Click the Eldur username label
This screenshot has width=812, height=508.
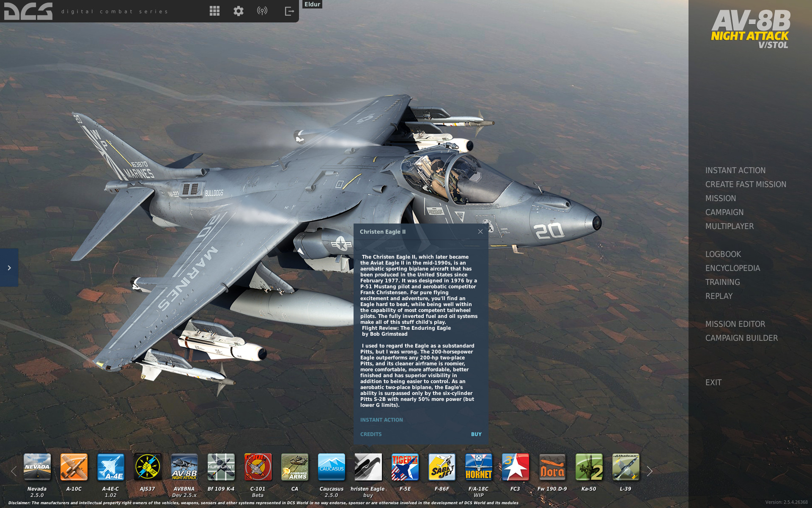(312, 4)
